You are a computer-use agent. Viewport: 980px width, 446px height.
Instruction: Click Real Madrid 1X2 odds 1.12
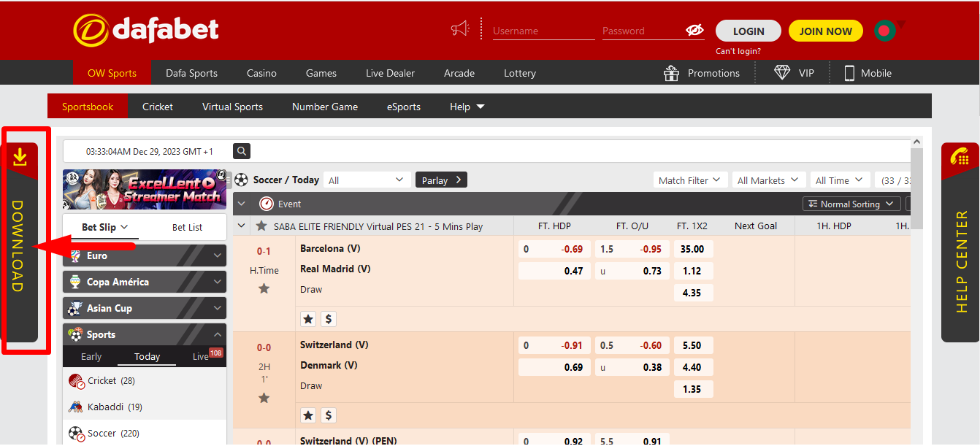693,271
